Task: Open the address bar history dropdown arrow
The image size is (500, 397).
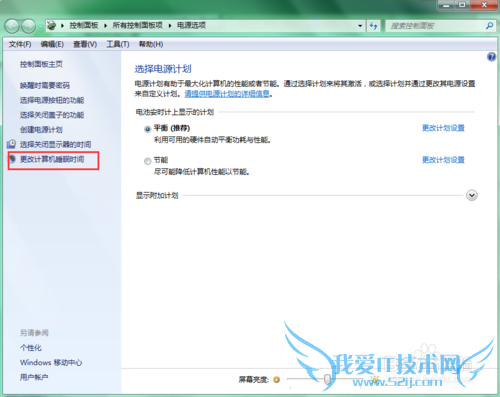Action: click(360, 26)
